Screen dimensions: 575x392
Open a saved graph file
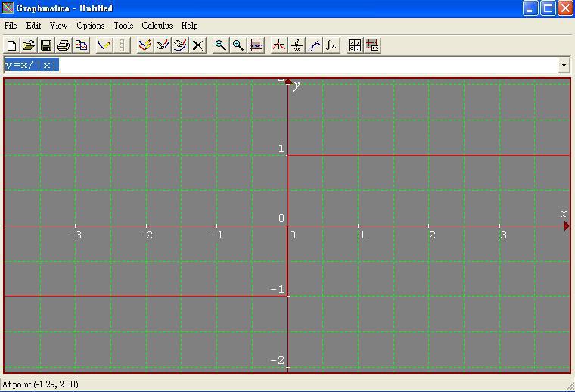29,45
